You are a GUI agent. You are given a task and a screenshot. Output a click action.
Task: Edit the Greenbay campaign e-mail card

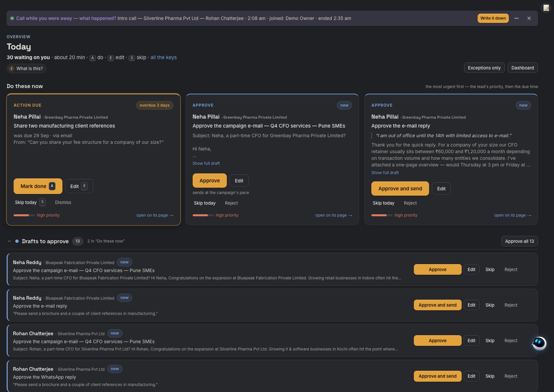[239, 181]
